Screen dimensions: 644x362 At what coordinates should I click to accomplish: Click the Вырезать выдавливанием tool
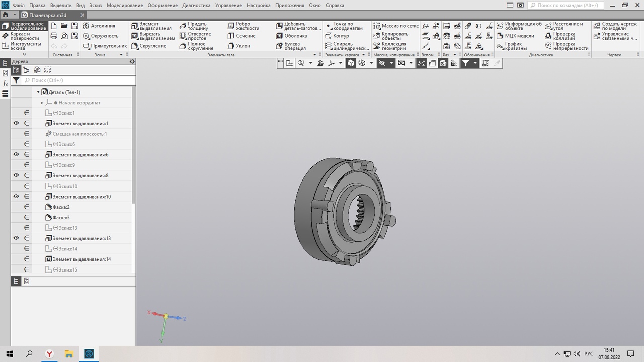(x=153, y=36)
